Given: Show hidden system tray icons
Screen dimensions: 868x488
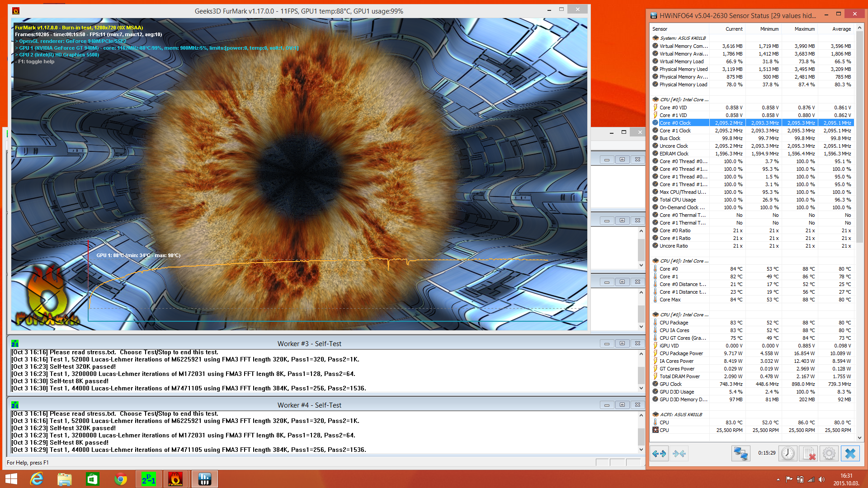Looking at the screenshot, I should [x=778, y=479].
